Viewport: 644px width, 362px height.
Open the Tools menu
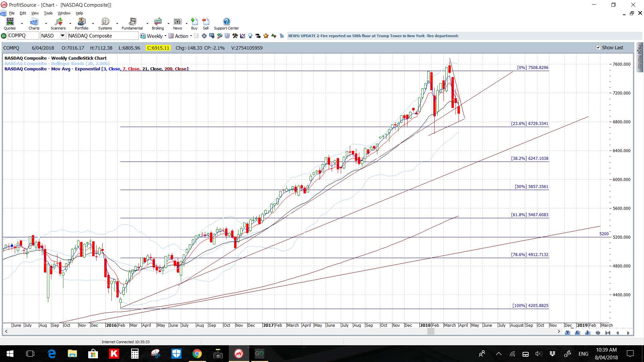click(48, 13)
